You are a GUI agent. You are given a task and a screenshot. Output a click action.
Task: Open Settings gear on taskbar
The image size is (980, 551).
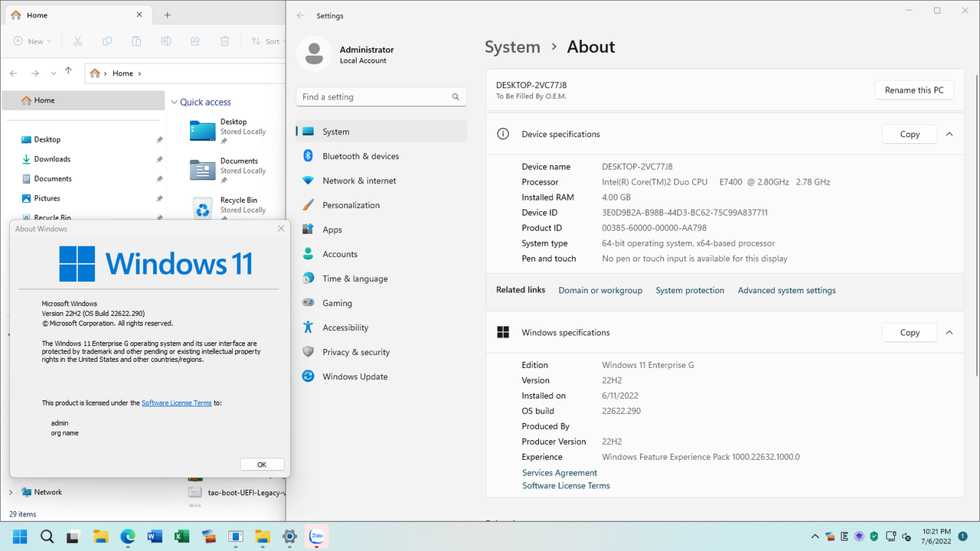click(289, 536)
